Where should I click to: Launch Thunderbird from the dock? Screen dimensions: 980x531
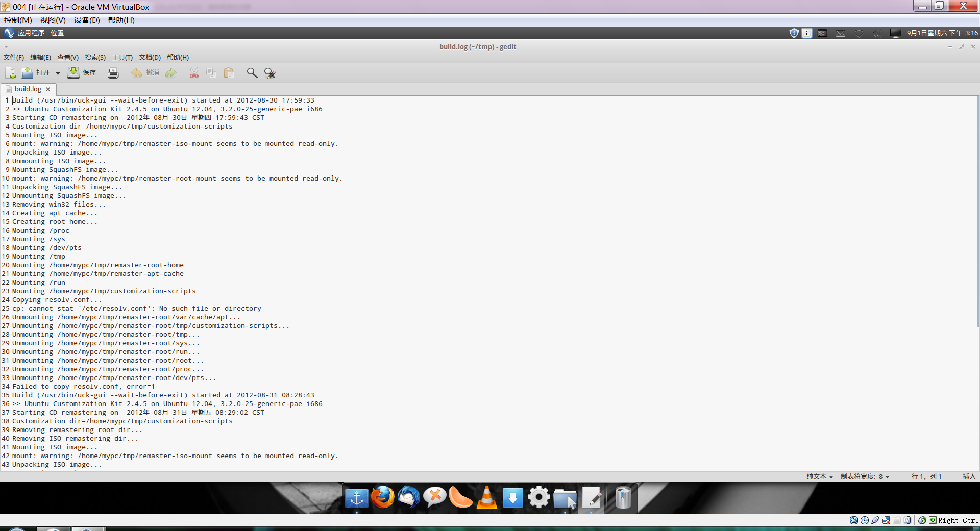coord(409,497)
